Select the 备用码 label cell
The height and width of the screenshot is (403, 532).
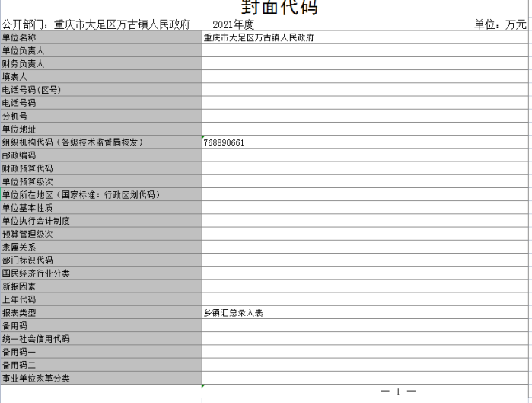(x=101, y=326)
